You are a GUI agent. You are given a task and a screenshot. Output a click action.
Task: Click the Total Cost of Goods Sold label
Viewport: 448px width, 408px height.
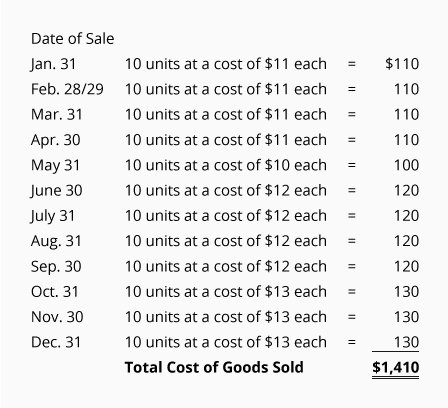tap(214, 368)
